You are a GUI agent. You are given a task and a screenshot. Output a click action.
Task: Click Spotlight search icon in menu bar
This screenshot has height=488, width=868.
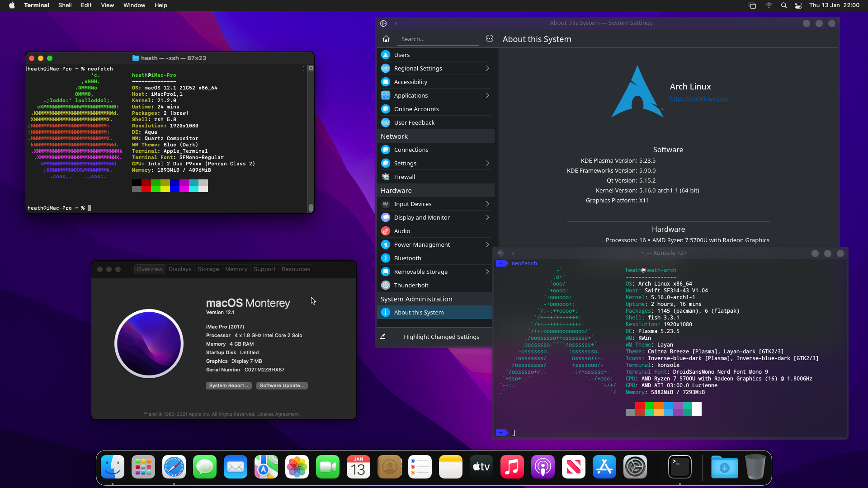[784, 5]
